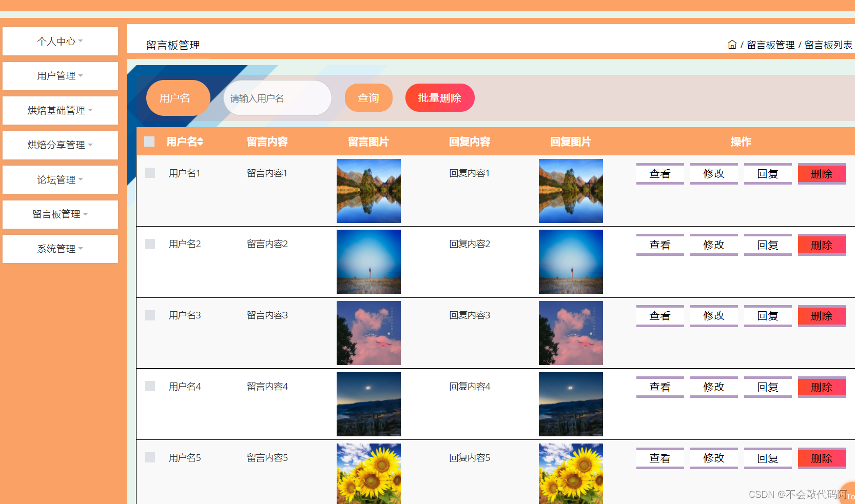Open the 个人中心 sidebar menu
The image size is (855, 504).
click(60, 41)
